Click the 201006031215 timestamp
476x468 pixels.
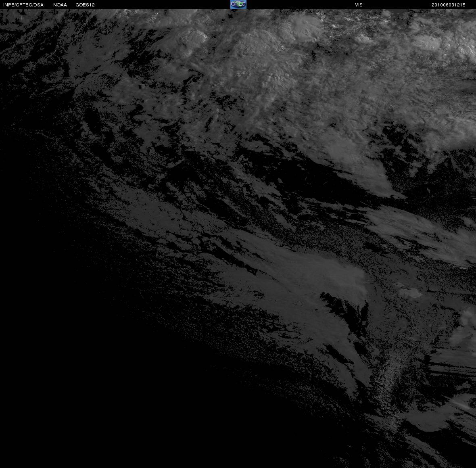click(449, 5)
